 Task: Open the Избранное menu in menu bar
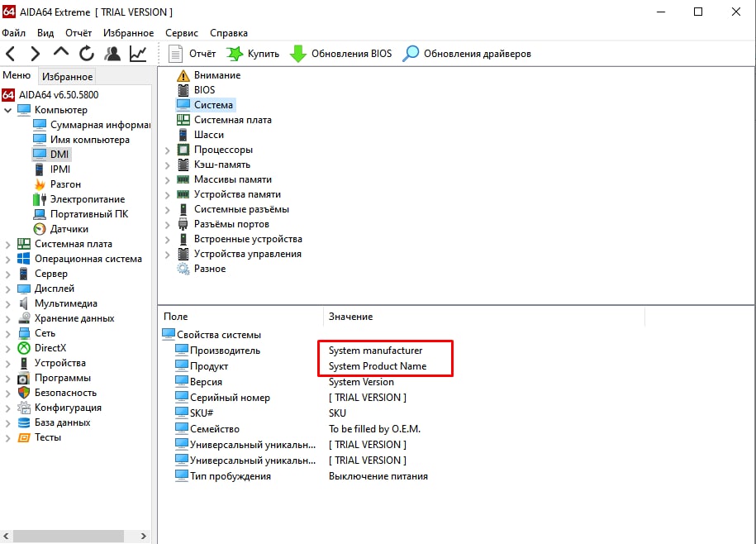[128, 33]
